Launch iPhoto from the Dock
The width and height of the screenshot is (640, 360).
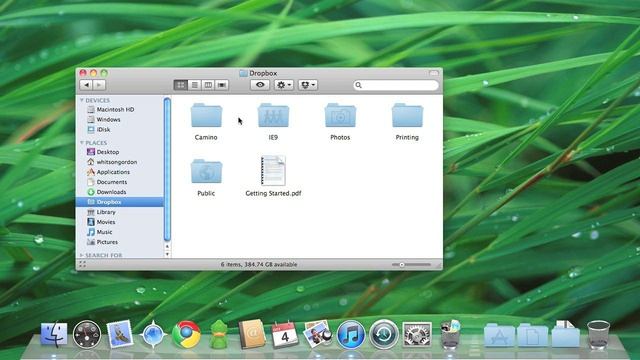pyautogui.click(x=318, y=334)
